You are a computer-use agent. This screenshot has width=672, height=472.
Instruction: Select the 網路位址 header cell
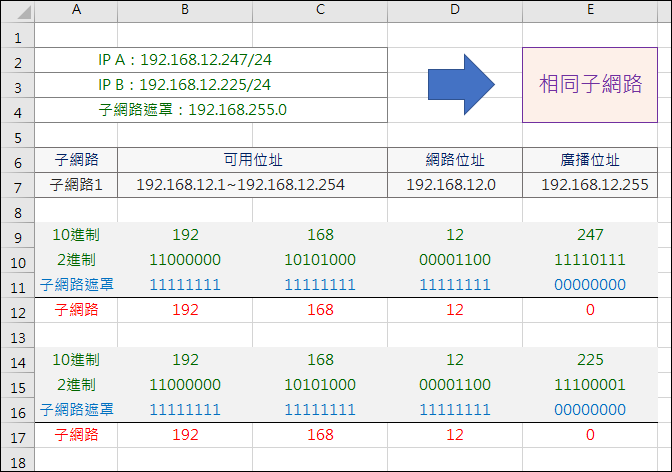point(455,160)
